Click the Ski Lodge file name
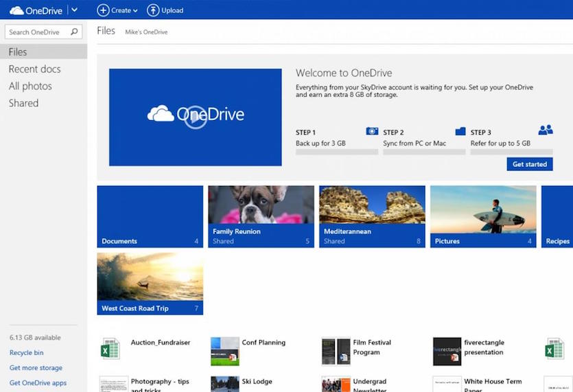This screenshot has height=392, width=573. coord(257,382)
